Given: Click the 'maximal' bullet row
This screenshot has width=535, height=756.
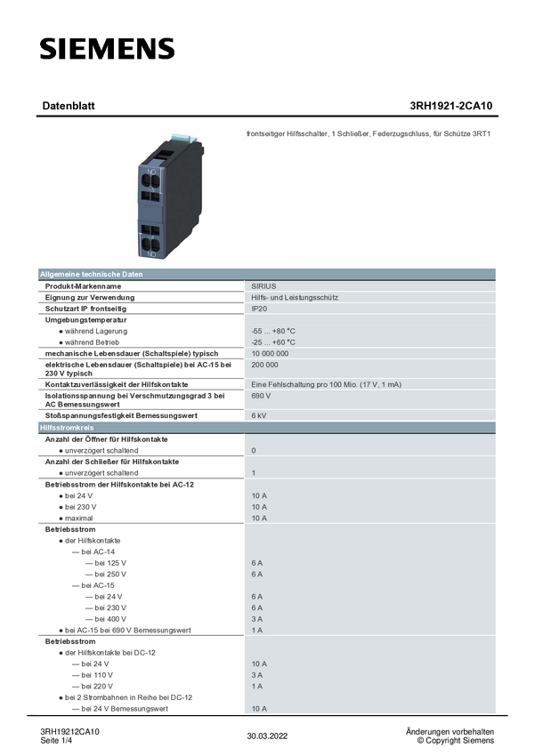Looking at the screenshot, I should click(76, 519).
